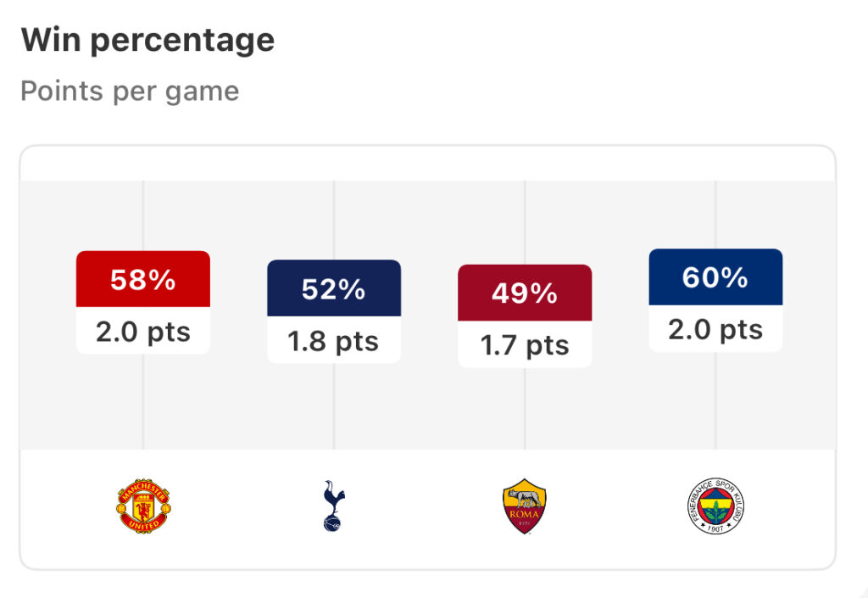This screenshot has width=868, height=598.
Task: Select the navy 52% win badge
Action: point(334,288)
